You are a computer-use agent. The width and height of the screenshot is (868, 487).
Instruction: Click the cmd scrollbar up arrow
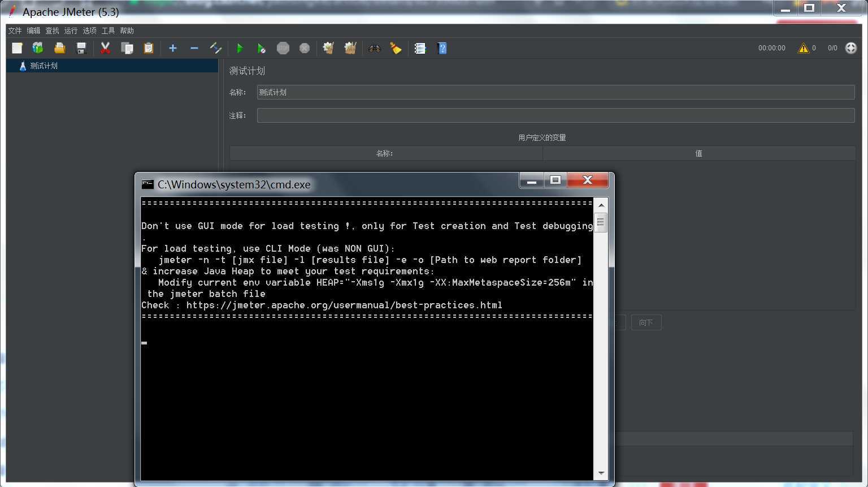click(x=601, y=205)
